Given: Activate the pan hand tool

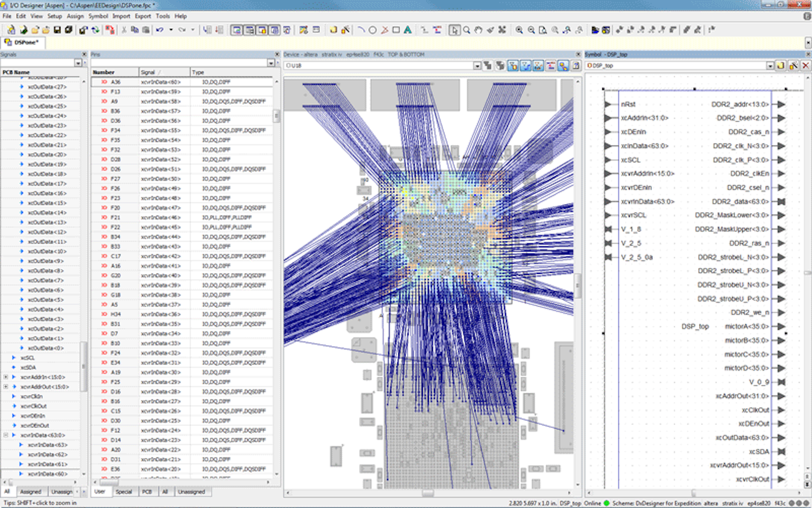Looking at the screenshot, I should [x=478, y=30].
